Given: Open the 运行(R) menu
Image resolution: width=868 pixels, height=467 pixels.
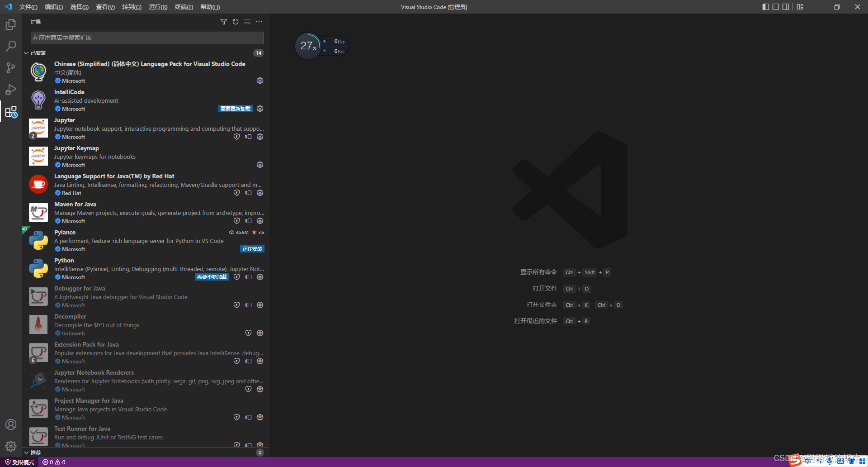Looking at the screenshot, I should coord(158,7).
